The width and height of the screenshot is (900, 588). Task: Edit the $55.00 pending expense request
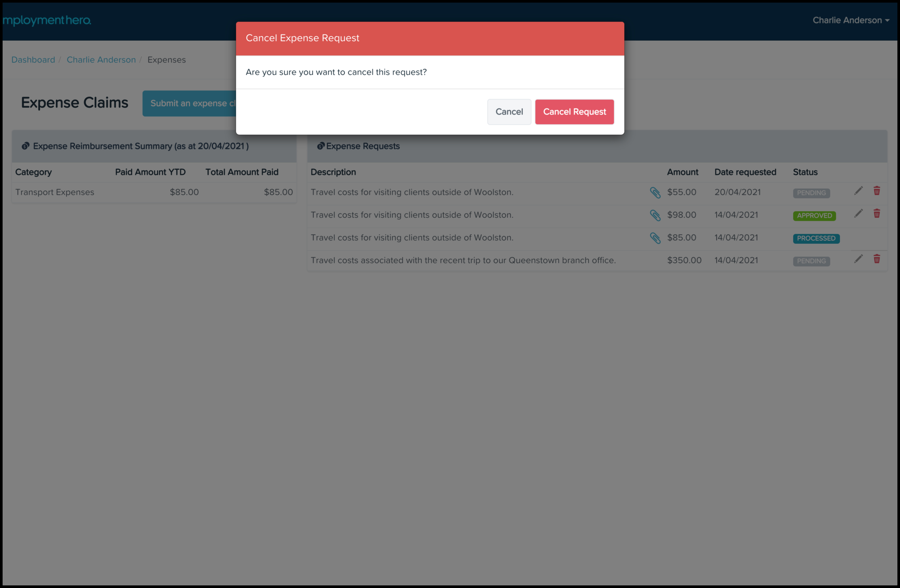tap(858, 191)
